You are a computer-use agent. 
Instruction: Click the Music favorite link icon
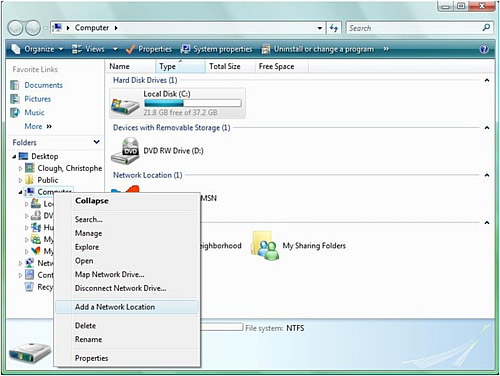pos(15,113)
